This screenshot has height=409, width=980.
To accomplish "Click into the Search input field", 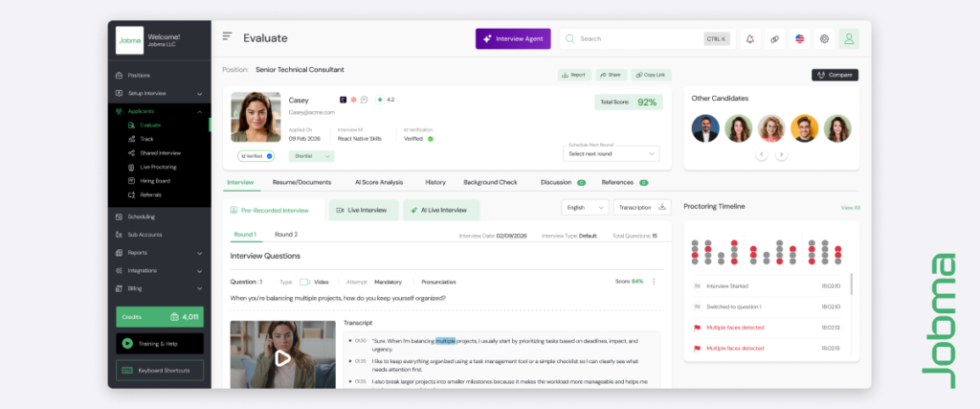I will click(x=647, y=38).
